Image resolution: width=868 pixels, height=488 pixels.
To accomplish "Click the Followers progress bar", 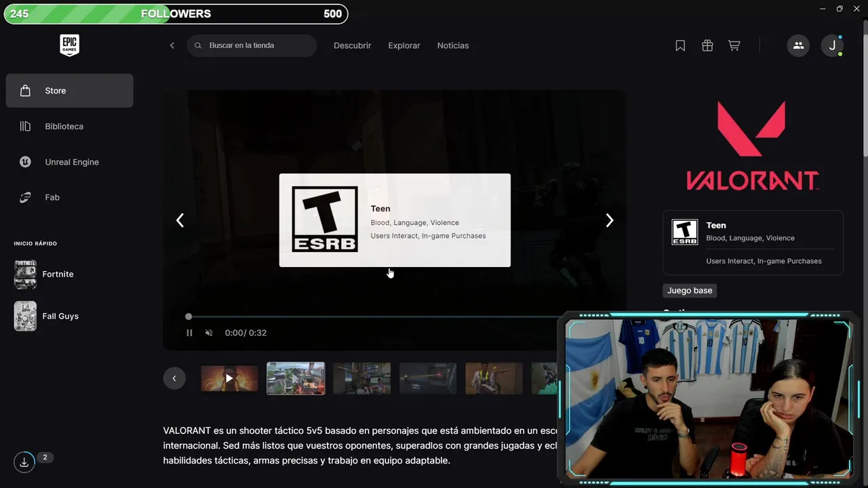I will (176, 14).
